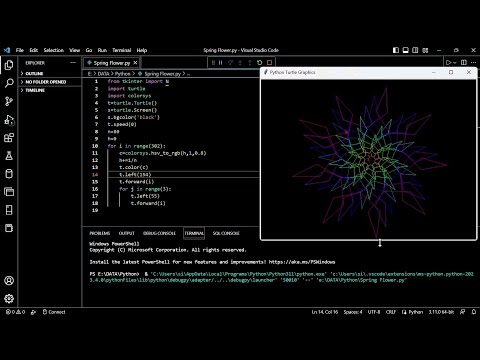
Task: Open the Go menu
Action: tap(89, 50)
